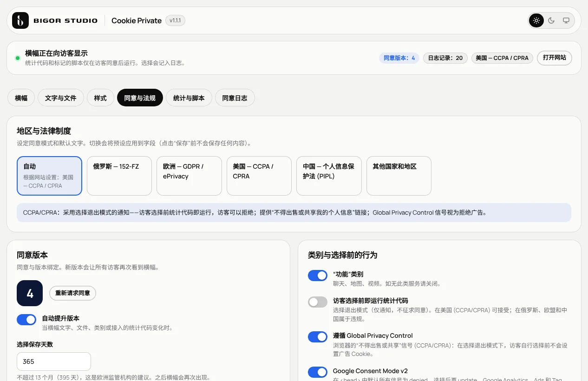Open the 文字与文件 tab
This screenshot has height=381, width=588.
click(60, 98)
